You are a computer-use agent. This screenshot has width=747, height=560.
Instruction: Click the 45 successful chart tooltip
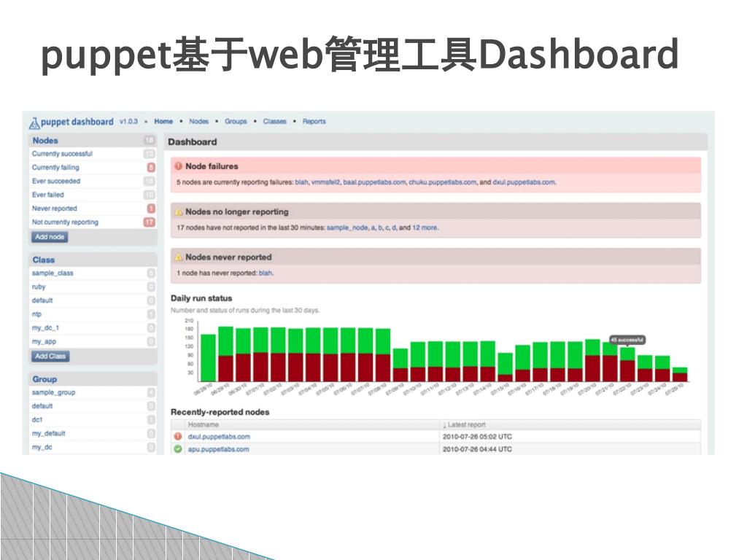(627, 340)
